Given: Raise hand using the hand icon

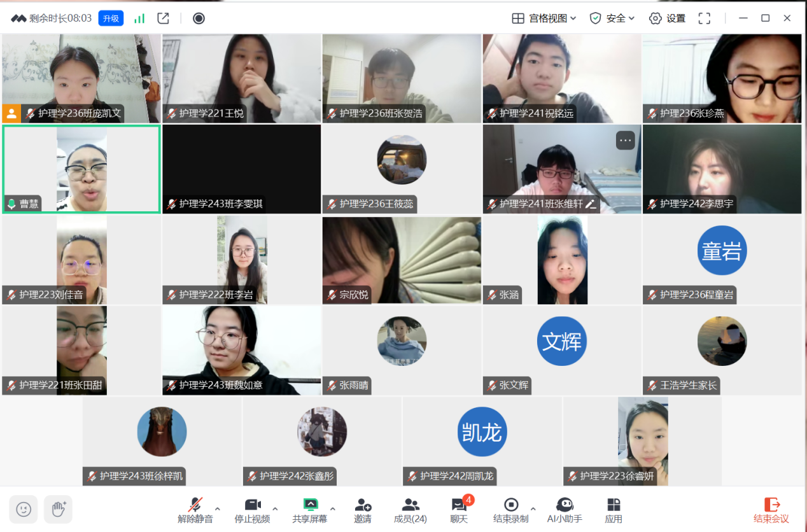Looking at the screenshot, I should (x=59, y=509).
